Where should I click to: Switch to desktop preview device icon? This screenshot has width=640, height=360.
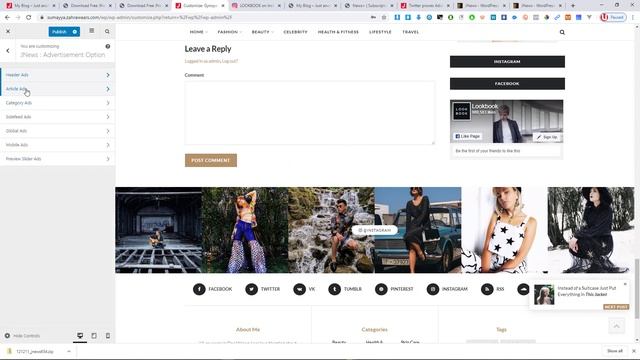point(80,336)
